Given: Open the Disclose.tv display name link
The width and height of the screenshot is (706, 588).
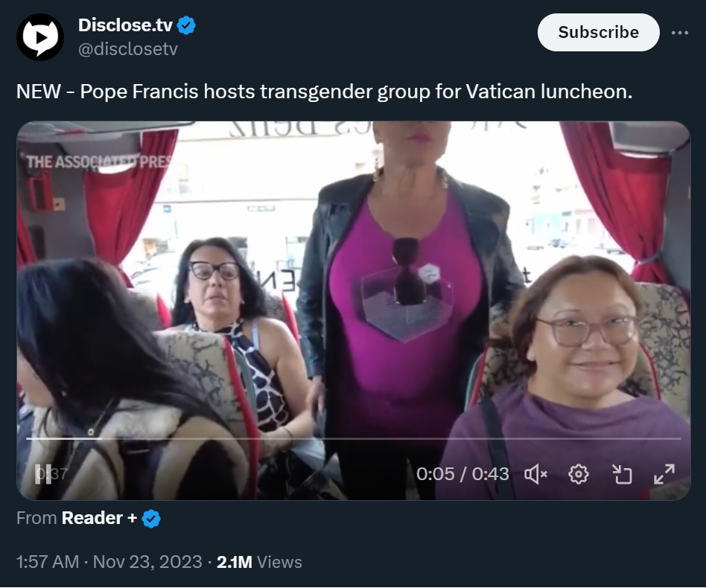Looking at the screenshot, I should click(125, 25).
